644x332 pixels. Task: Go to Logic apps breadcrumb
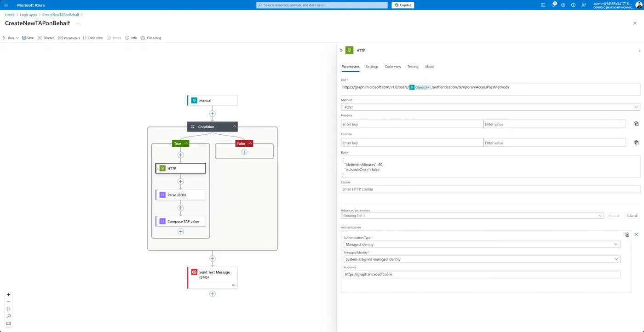pyautogui.click(x=29, y=15)
